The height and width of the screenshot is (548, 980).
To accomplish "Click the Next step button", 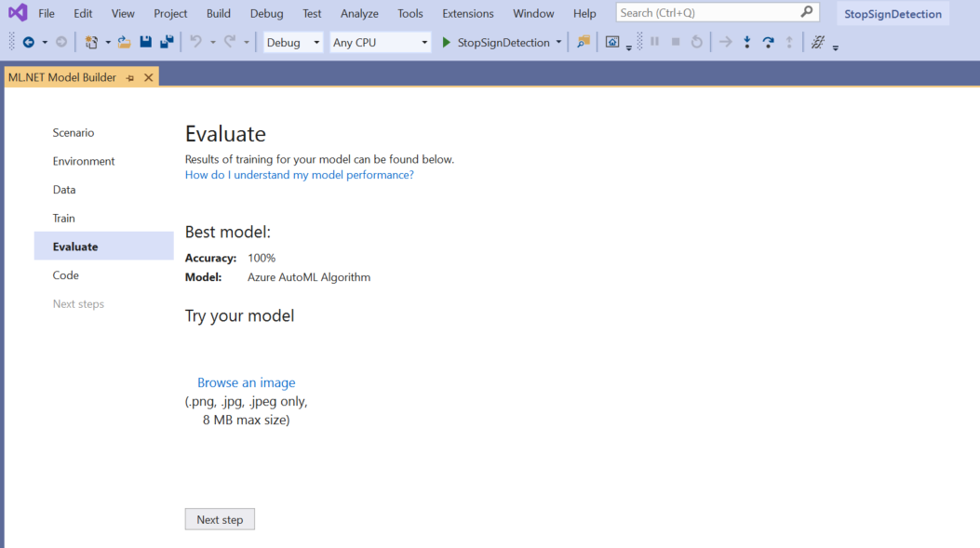I will (220, 518).
